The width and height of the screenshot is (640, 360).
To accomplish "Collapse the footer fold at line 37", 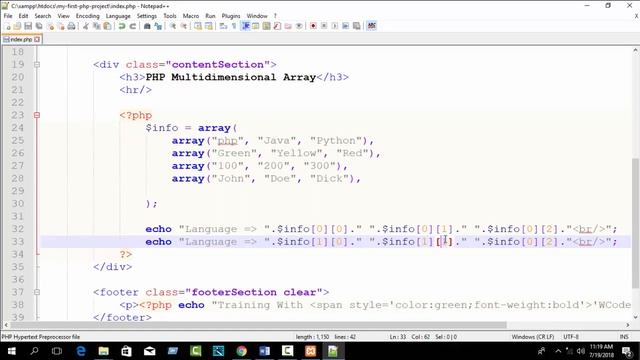I will coord(37,292).
